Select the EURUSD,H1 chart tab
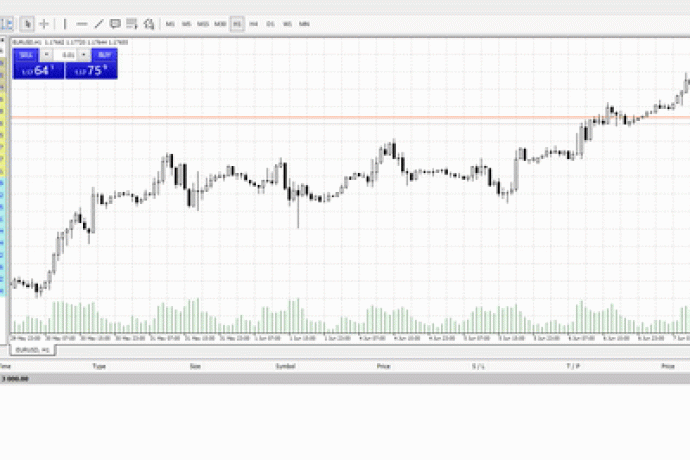The height and width of the screenshot is (460, 690). [33, 350]
